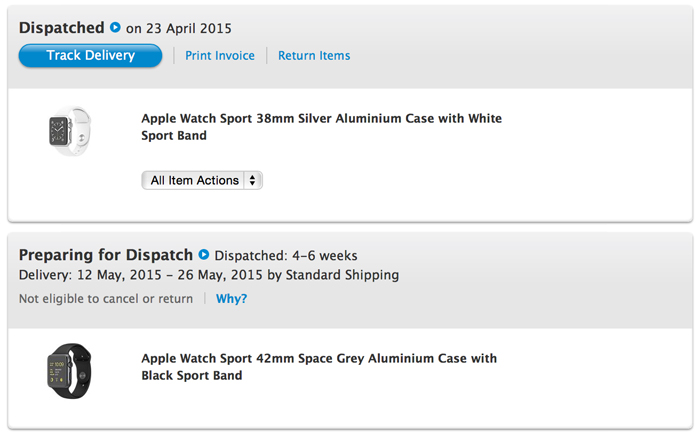Click the Track Delivery button
The image size is (700, 433).
click(90, 55)
